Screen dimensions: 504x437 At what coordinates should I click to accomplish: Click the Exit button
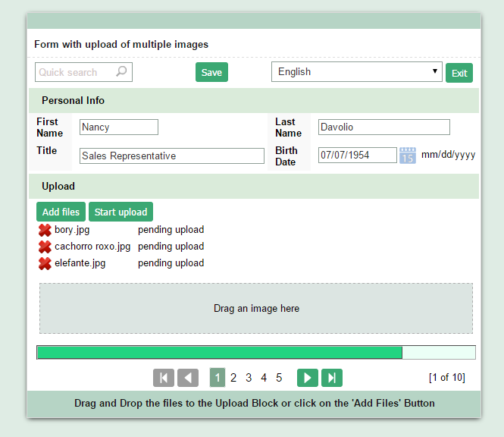459,73
